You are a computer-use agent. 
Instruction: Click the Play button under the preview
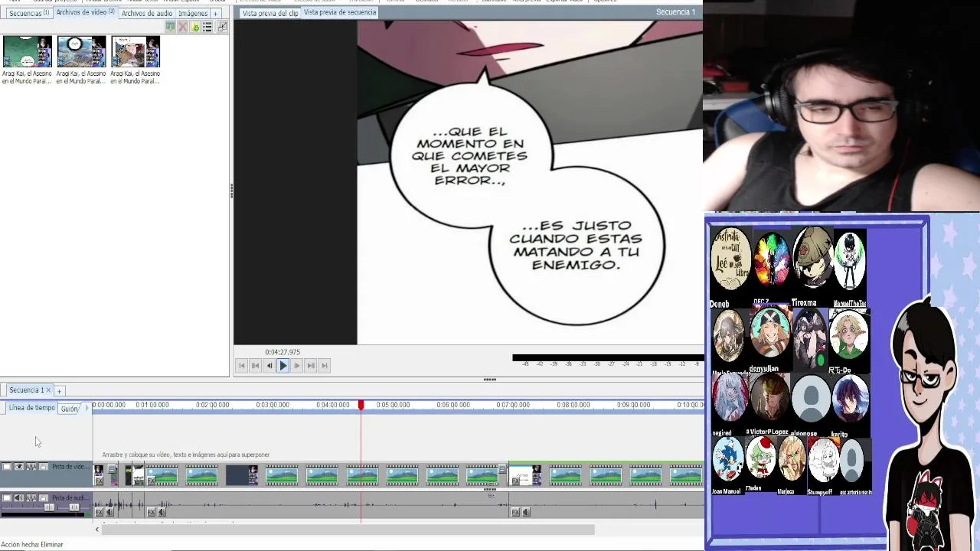283,366
